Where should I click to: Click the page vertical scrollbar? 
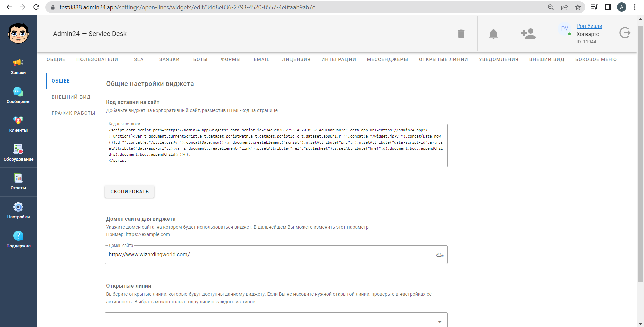[640, 154]
